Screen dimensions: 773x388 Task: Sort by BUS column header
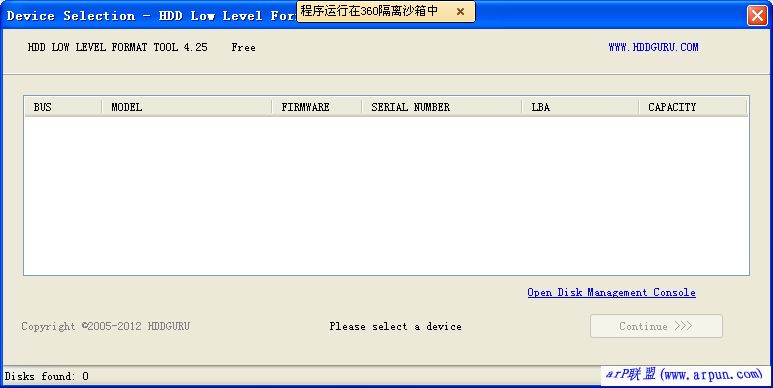pyautogui.click(x=63, y=107)
